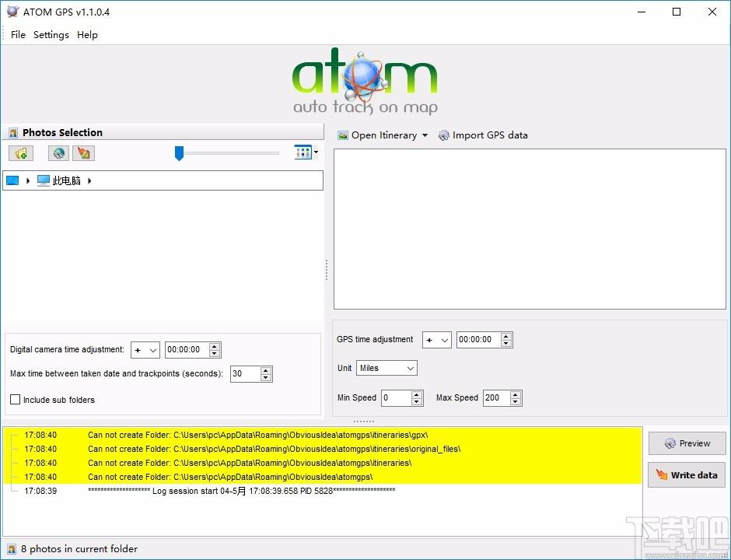731x560 pixels.
Task: Click the status bar photo icon
Action: [12, 549]
